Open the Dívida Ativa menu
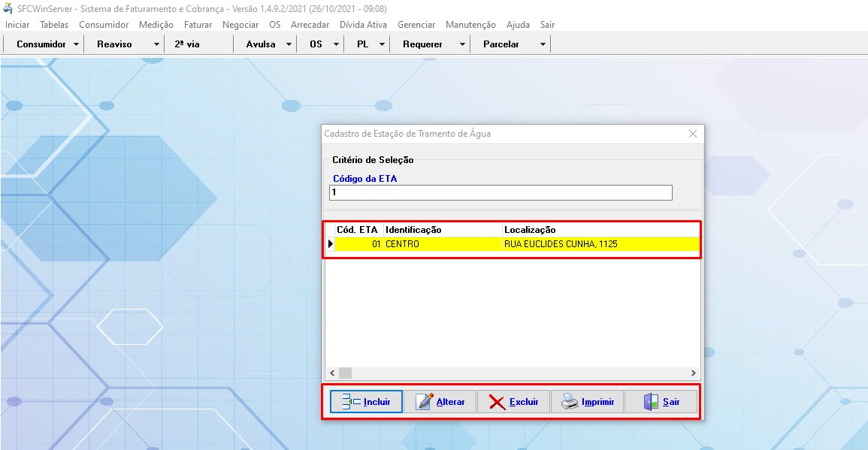 (x=363, y=25)
